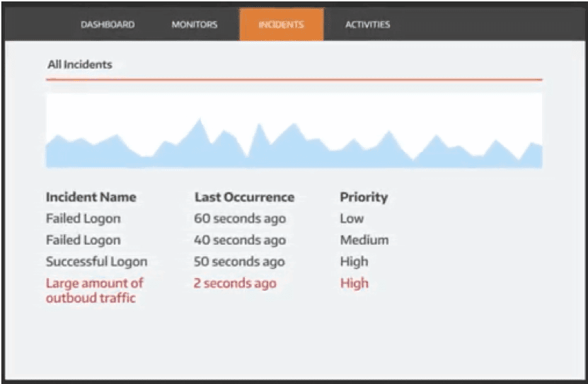Screen dimensions: 588x384
Task: Click the 50 seconds ago occurrence
Action: point(240,262)
